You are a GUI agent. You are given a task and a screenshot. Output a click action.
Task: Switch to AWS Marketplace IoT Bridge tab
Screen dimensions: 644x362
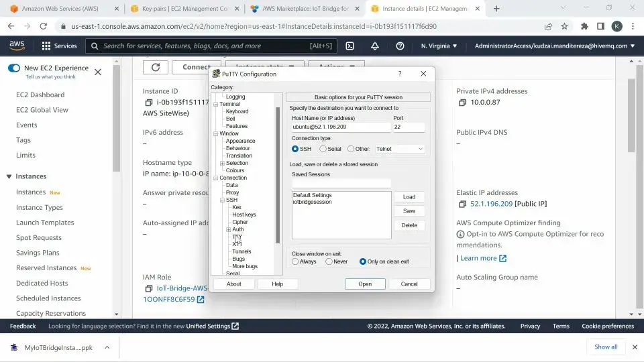coord(305,9)
